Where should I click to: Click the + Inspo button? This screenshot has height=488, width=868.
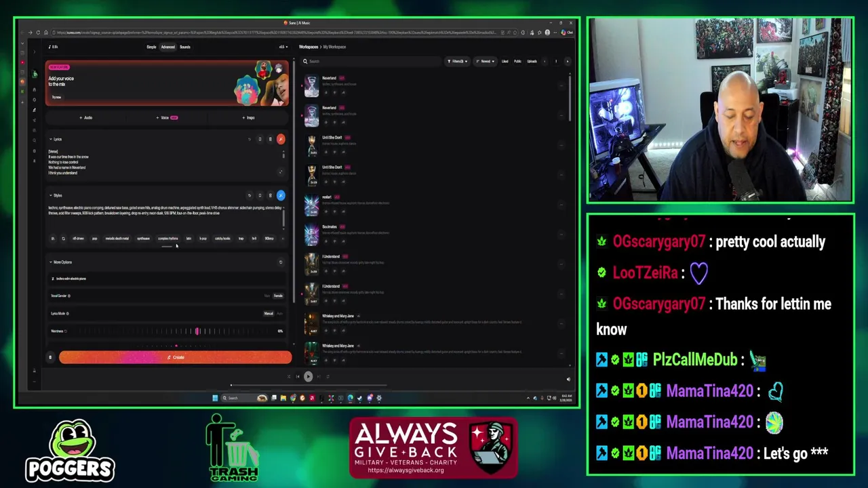tap(248, 118)
